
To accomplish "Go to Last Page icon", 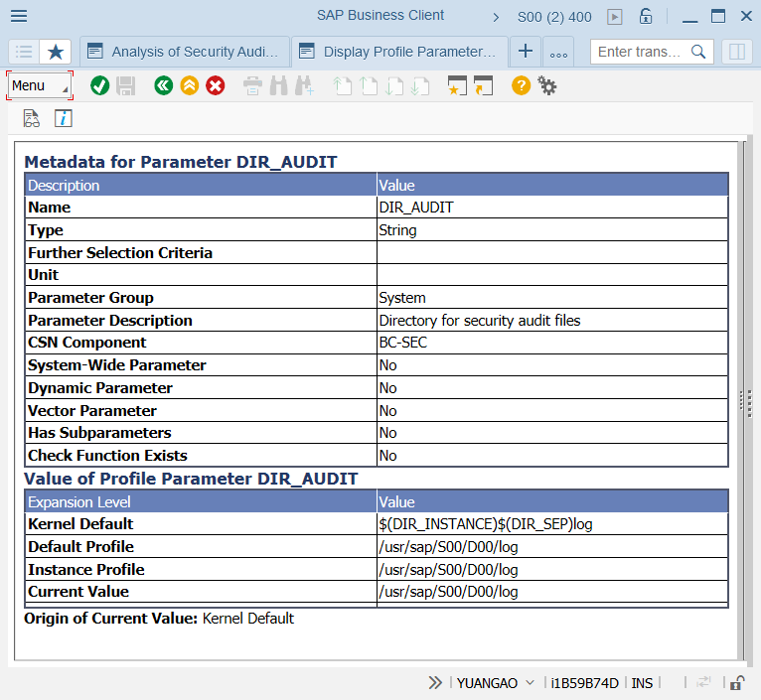I will (420, 85).
